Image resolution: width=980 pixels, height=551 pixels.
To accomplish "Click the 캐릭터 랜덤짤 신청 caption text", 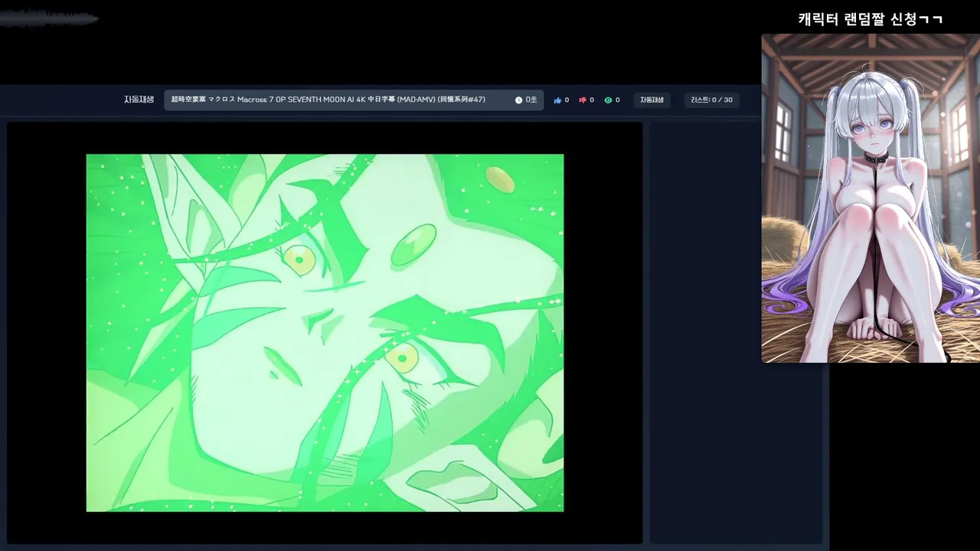I will pos(871,19).
